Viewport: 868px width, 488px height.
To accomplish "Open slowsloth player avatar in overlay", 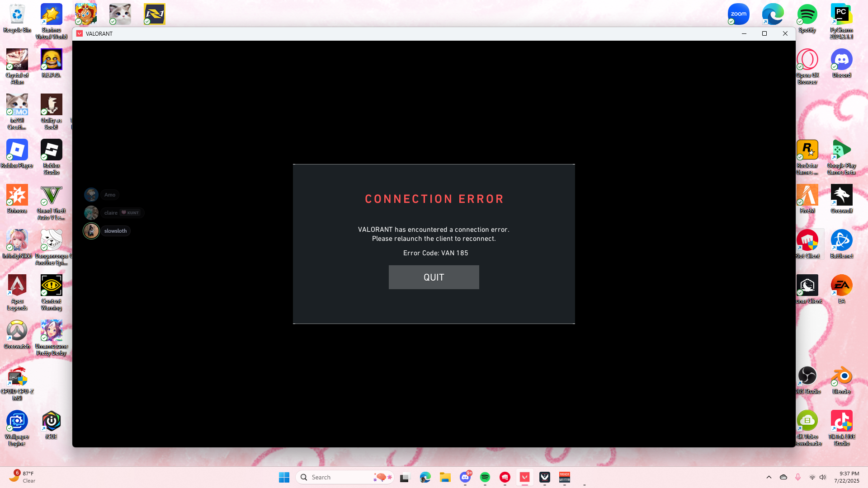I will click(91, 231).
